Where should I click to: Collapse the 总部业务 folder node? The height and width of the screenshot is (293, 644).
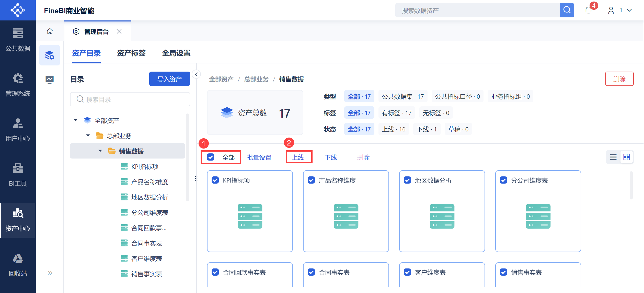88,136
